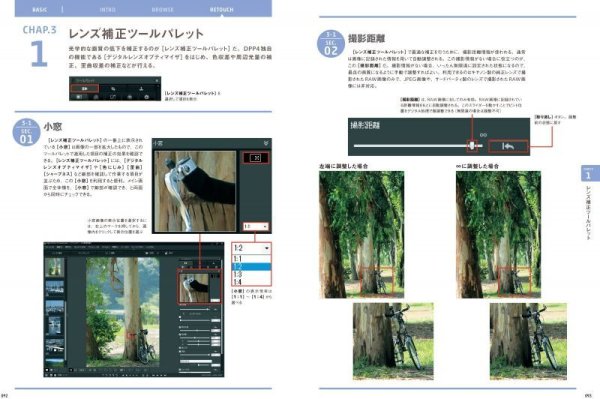Select the second thumbnail in DPP filmstrip
Image resolution: width=600 pixels, height=399 pixels.
pos(55,289)
